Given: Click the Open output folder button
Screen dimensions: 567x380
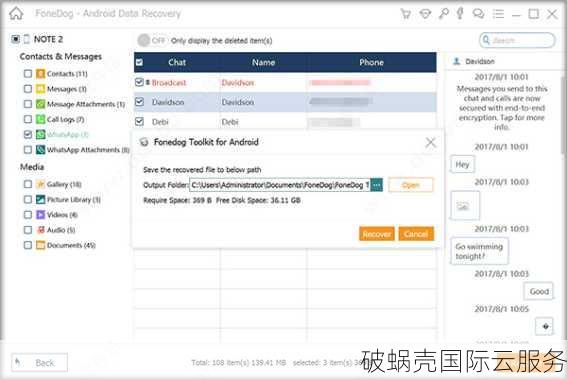Looking at the screenshot, I should [x=411, y=185].
